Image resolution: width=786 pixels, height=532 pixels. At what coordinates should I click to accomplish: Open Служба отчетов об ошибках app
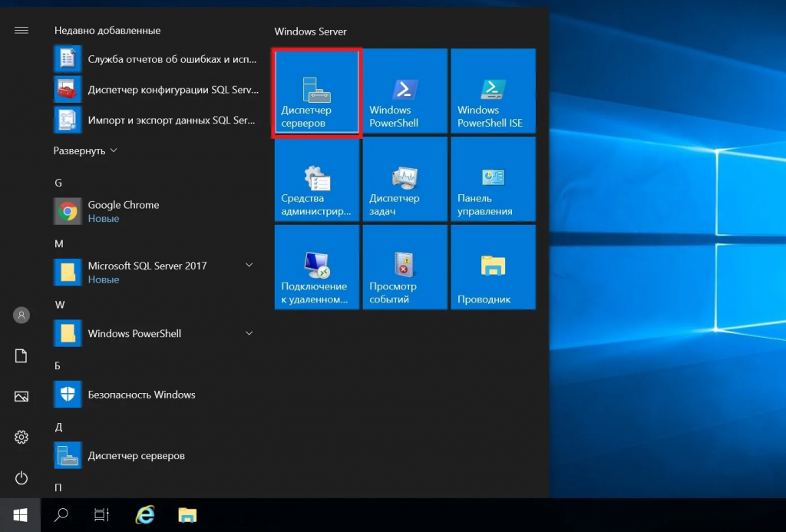point(157,59)
